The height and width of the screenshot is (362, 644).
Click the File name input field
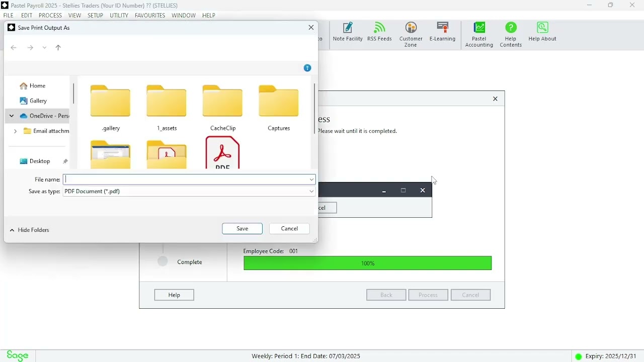pyautogui.click(x=186, y=179)
